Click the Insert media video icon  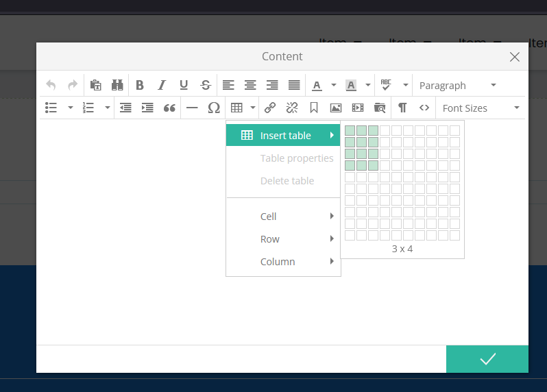tap(358, 108)
